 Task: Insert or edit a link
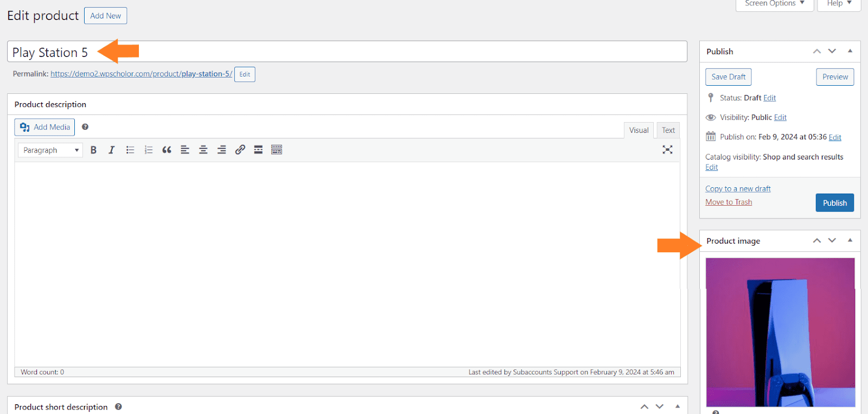click(x=240, y=150)
